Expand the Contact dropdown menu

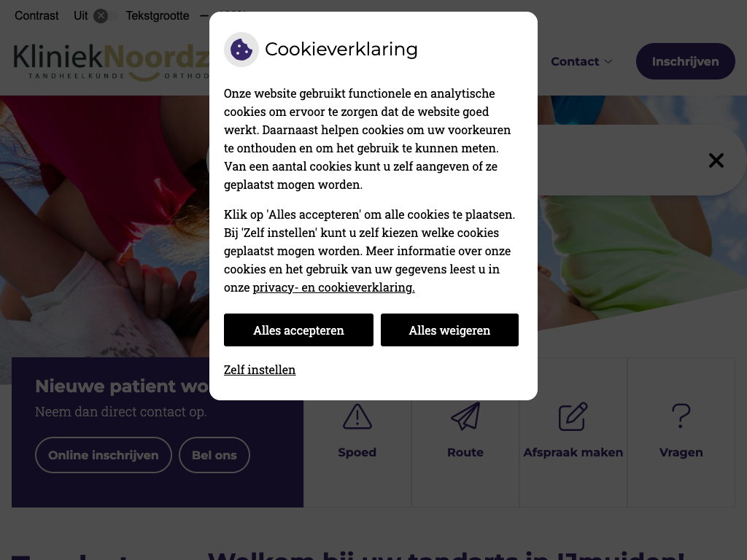pyautogui.click(x=581, y=61)
